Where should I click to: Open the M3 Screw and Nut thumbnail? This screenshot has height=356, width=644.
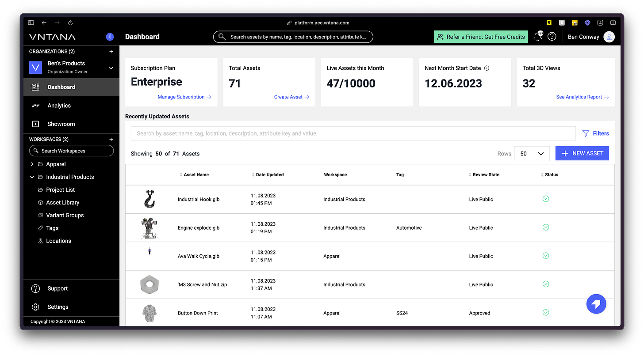[x=149, y=284]
